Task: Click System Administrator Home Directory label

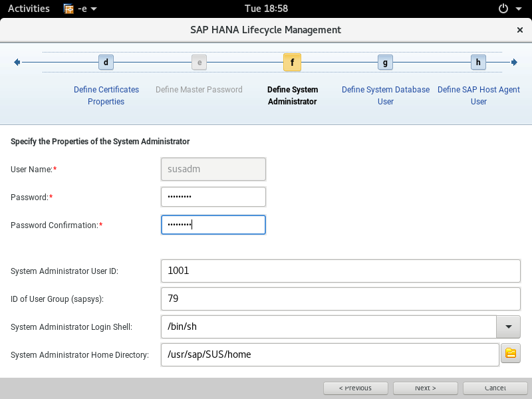Action: (x=80, y=355)
